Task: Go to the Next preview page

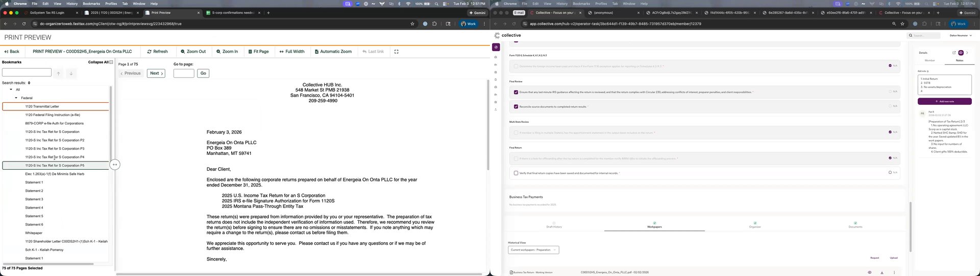Action: coord(156,73)
